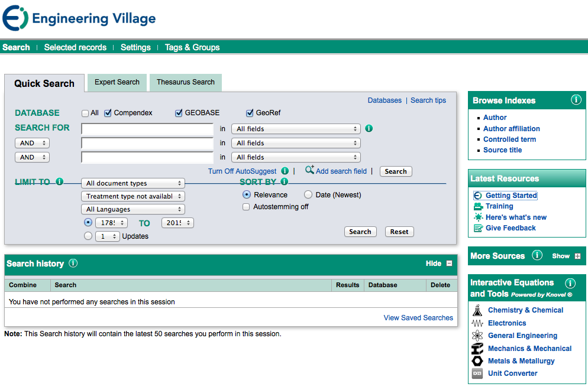Click the AutoSuggest info icon
The image size is (588, 390).
coord(285,171)
